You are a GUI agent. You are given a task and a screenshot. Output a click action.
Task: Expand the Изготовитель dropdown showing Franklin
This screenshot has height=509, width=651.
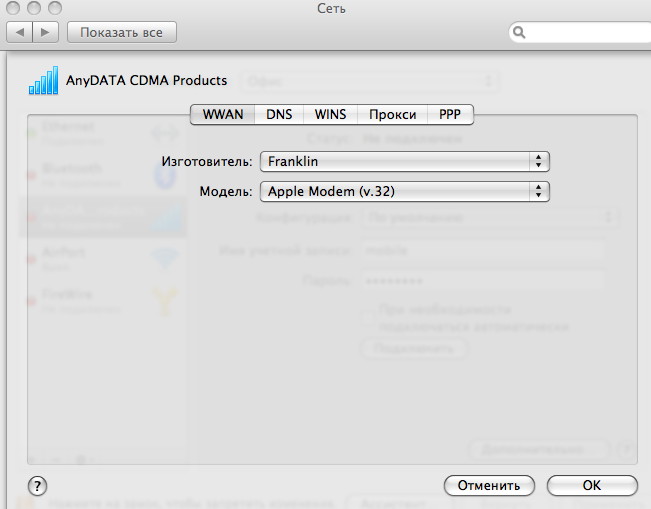404,161
